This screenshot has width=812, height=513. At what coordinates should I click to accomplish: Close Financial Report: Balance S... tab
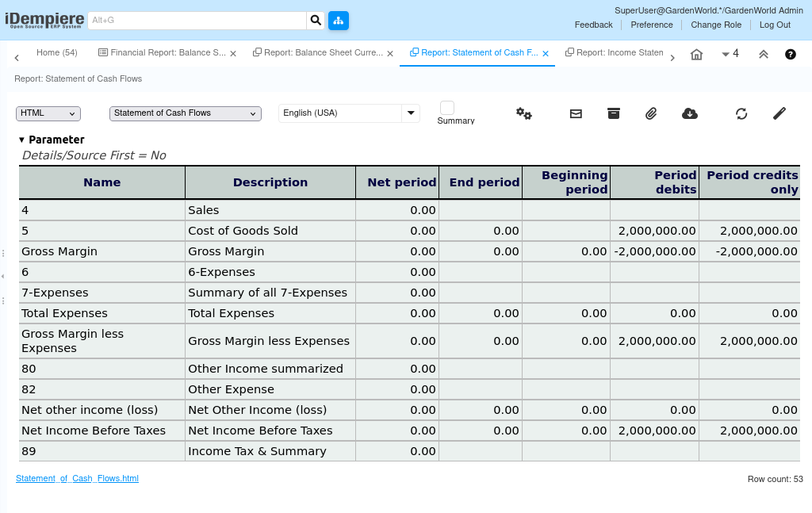pos(233,53)
